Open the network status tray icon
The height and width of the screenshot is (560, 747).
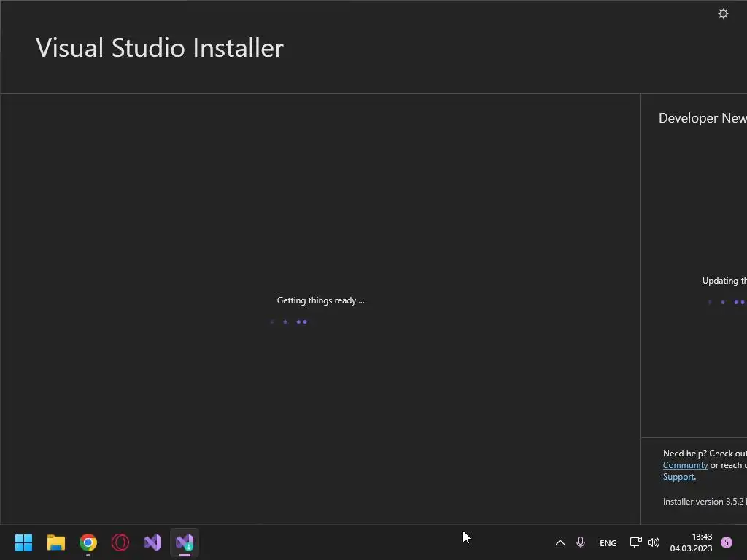pos(635,542)
